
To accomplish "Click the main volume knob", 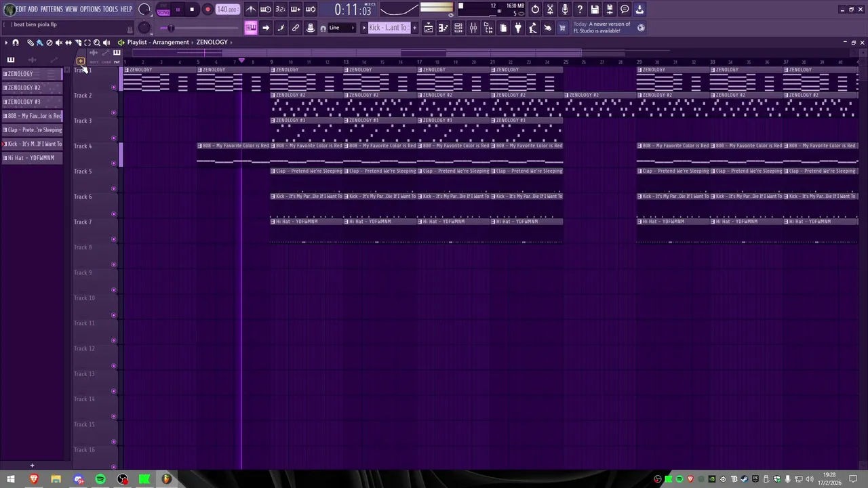I will [x=144, y=9].
